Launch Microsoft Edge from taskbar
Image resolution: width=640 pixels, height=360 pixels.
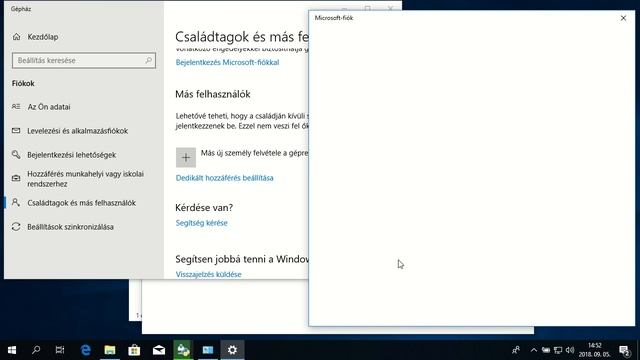[x=85, y=350]
